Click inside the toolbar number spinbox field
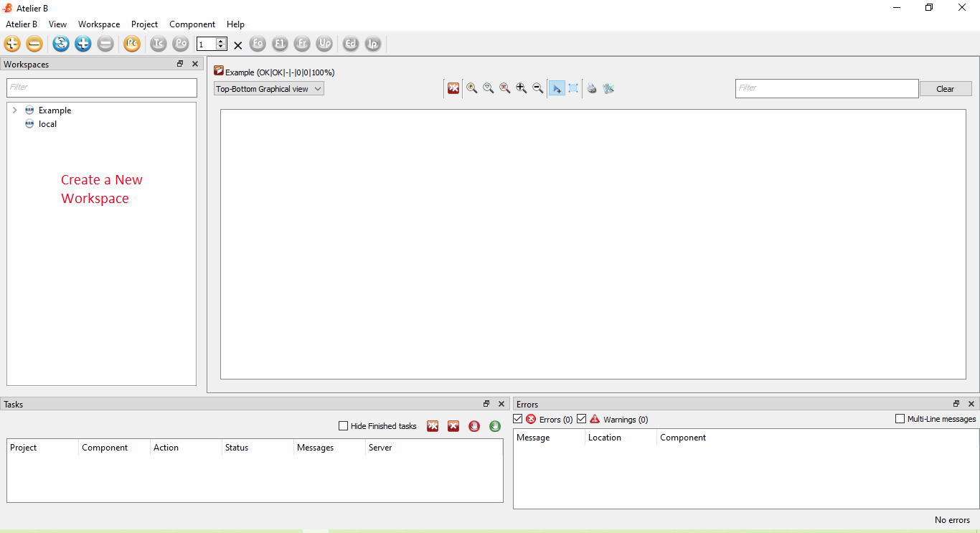980x533 pixels. point(206,44)
